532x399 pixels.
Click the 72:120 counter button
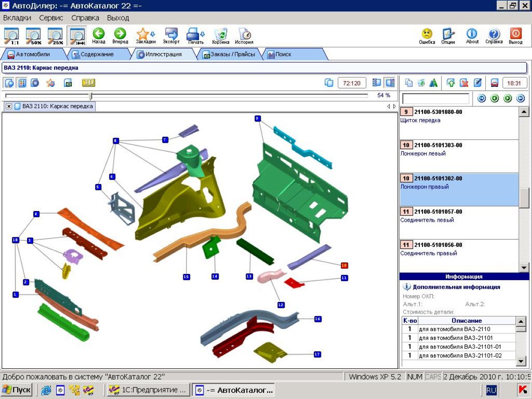click(352, 83)
